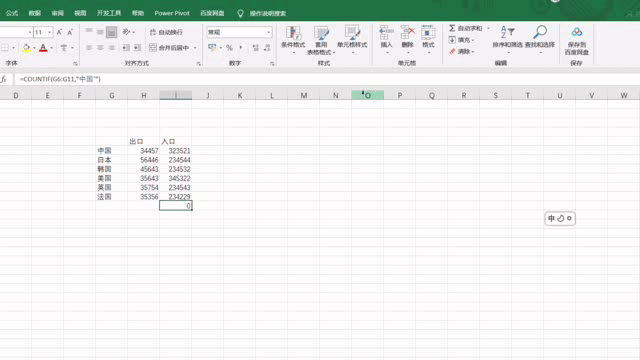Open 单元格样式 cell styles gallery

(x=352, y=40)
